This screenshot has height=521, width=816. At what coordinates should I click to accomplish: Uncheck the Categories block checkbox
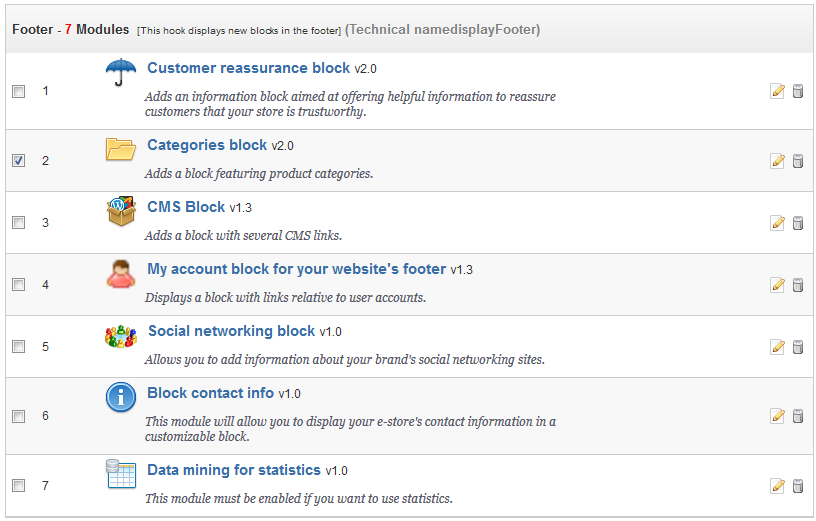(19, 161)
